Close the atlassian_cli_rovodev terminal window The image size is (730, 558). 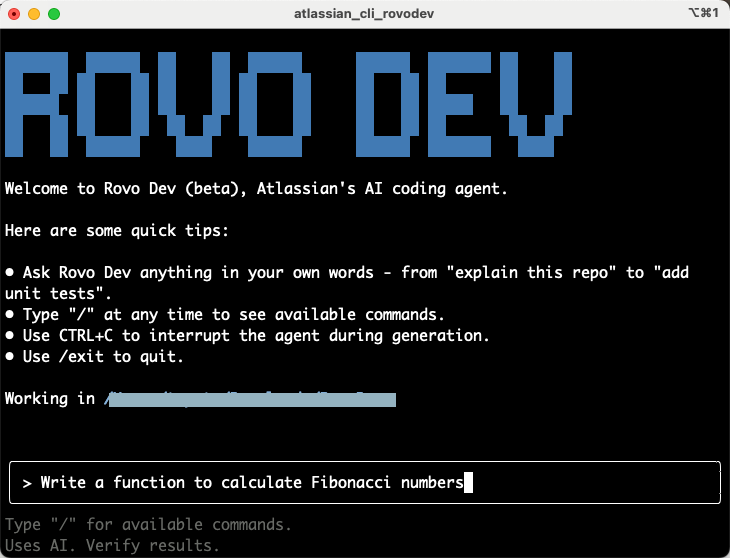[x=14, y=14]
